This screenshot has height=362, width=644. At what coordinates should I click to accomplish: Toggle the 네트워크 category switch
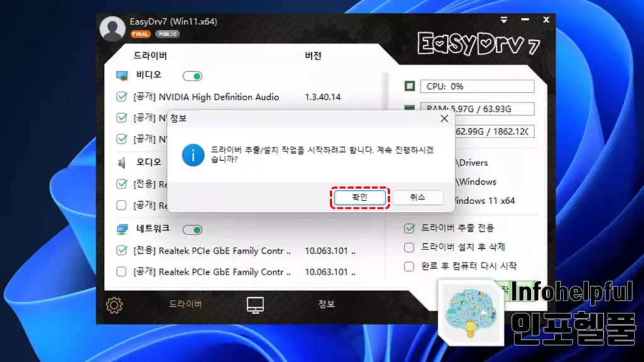click(x=192, y=230)
